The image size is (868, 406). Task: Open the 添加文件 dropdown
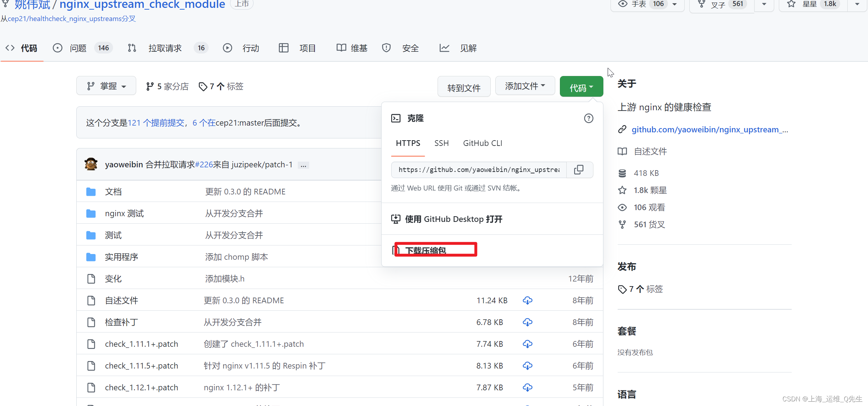(525, 86)
